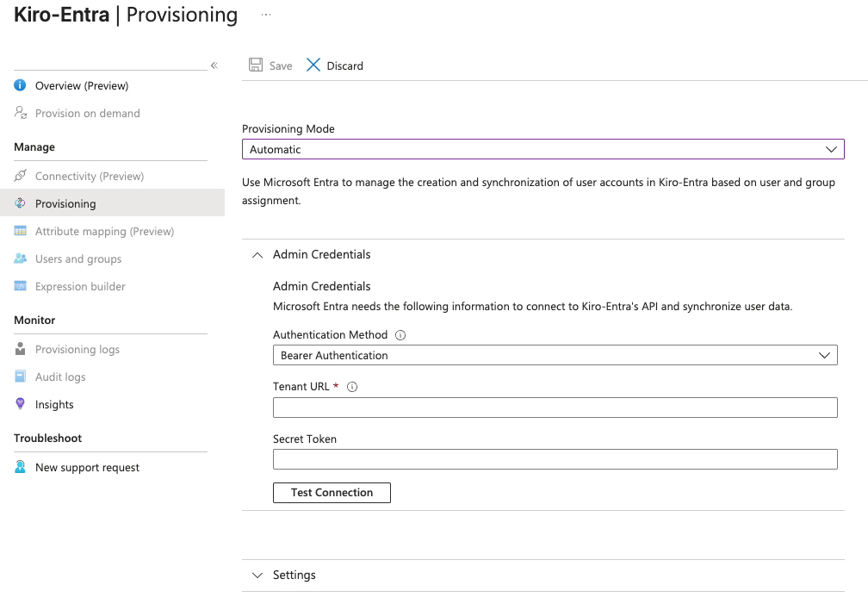Click the Insights lightbulb icon
Screen dimensions: 868x610
click(x=21, y=404)
